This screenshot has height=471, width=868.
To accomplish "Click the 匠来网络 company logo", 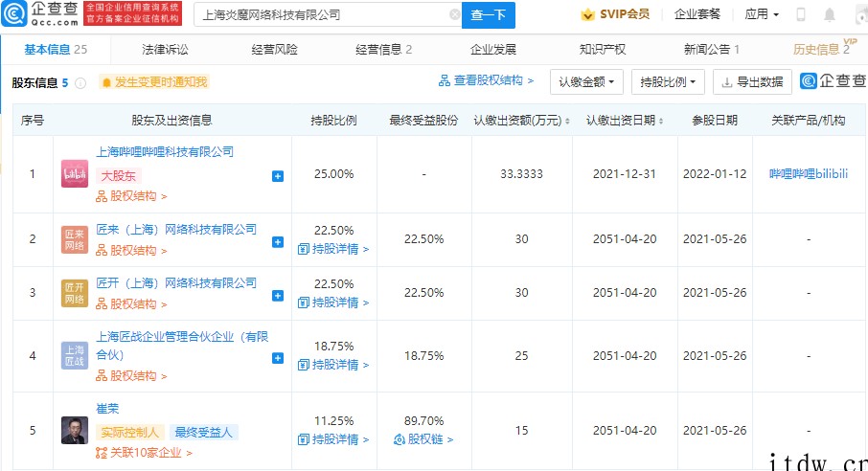I will [74, 239].
